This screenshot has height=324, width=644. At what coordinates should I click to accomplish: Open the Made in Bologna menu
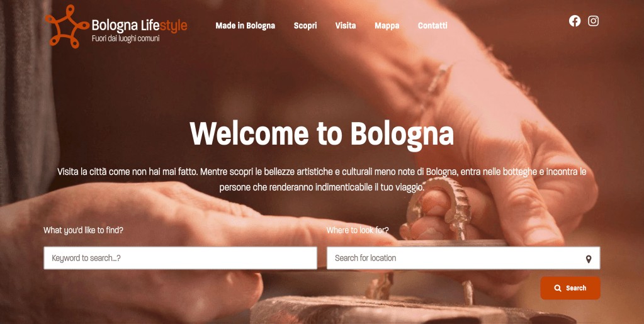click(245, 26)
